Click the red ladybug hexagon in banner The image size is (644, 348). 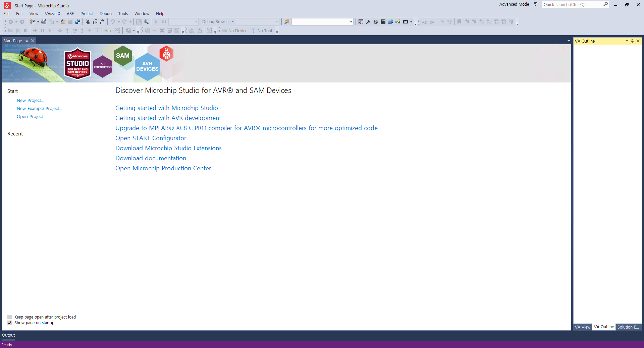coord(166,54)
